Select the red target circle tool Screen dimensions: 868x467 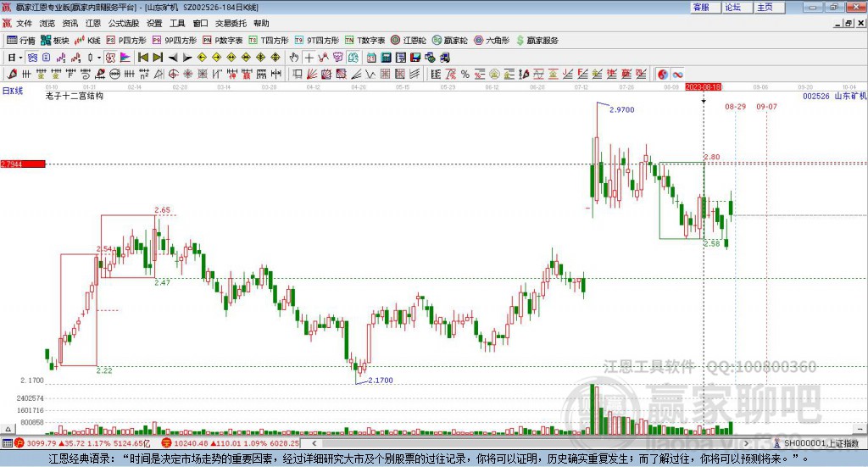coord(173,74)
